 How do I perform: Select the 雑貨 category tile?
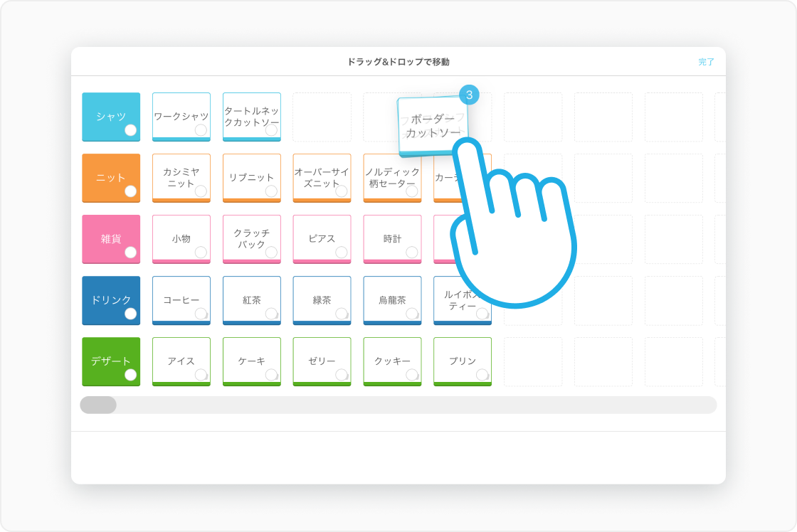pyautogui.click(x=111, y=239)
